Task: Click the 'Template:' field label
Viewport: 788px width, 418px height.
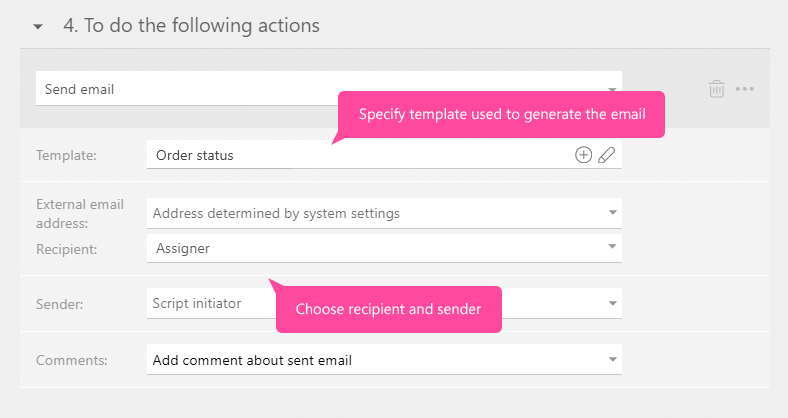Action: point(64,155)
